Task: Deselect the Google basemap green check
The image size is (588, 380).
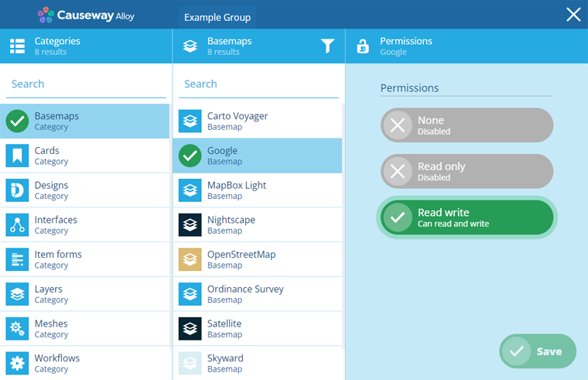Action: point(190,156)
